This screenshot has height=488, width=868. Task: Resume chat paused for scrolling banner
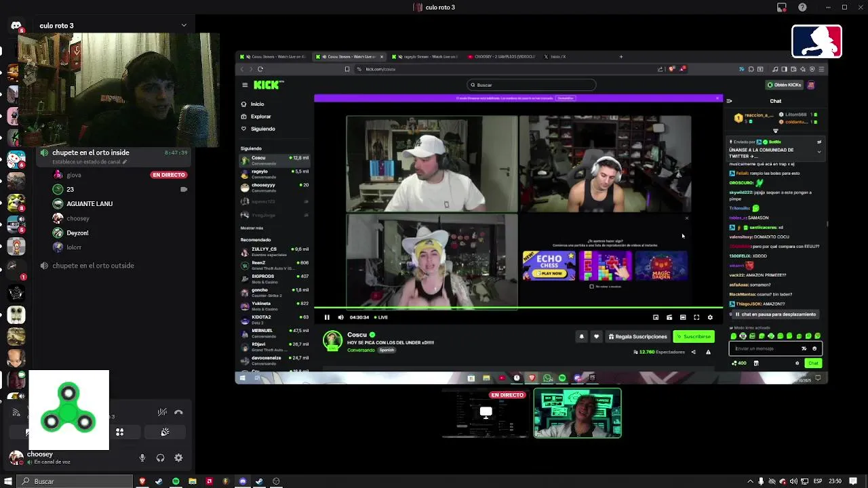coord(775,314)
